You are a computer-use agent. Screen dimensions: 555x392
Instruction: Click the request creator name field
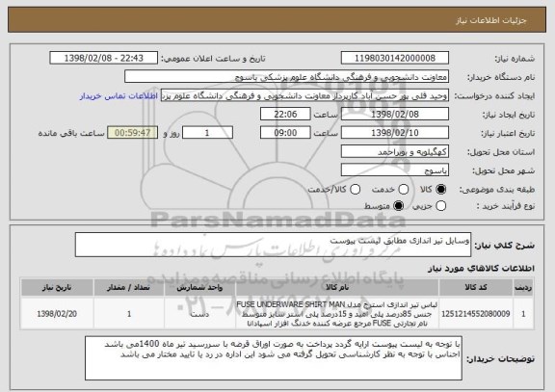point(304,95)
